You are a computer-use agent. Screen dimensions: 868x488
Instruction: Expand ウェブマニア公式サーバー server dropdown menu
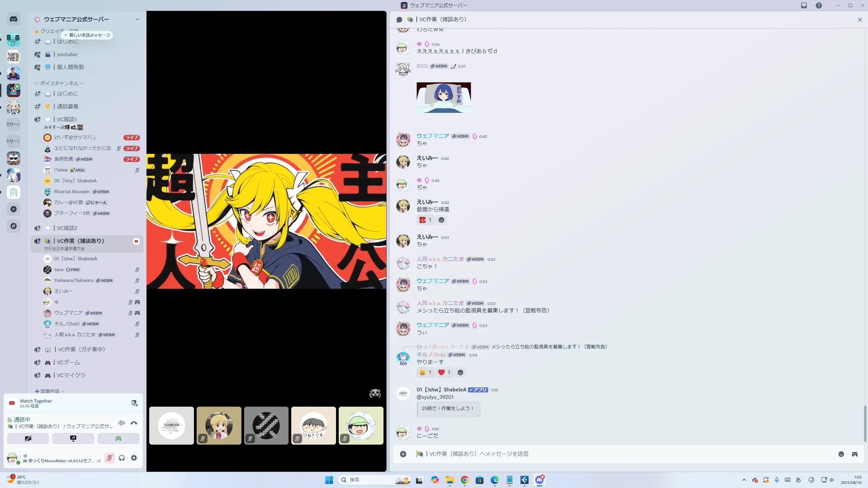tap(137, 19)
